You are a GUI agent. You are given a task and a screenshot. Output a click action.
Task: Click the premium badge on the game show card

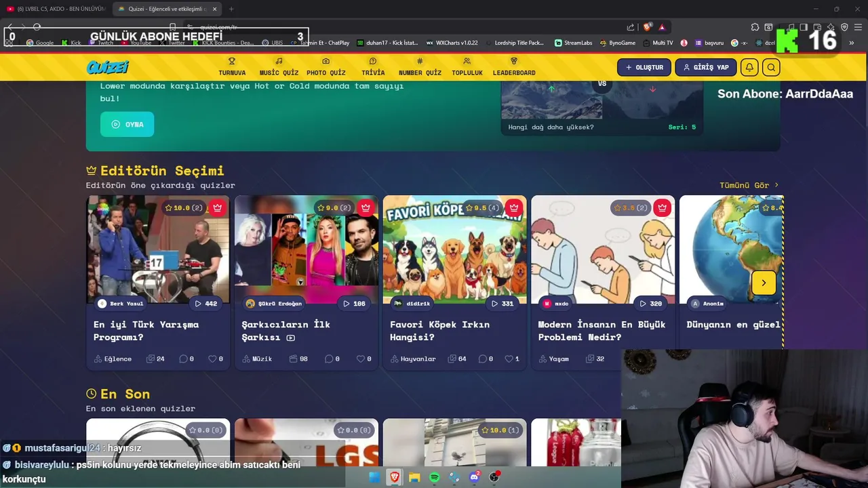218,207
